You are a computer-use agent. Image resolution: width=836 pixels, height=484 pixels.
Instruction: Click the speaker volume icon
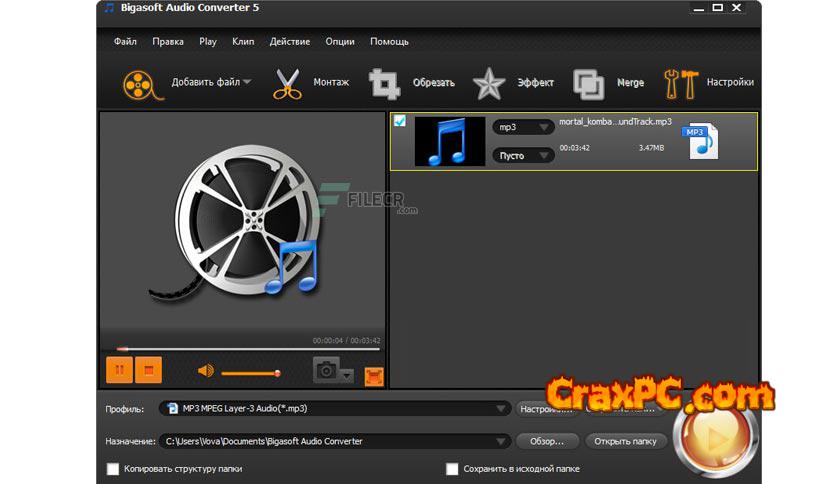[206, 371]
